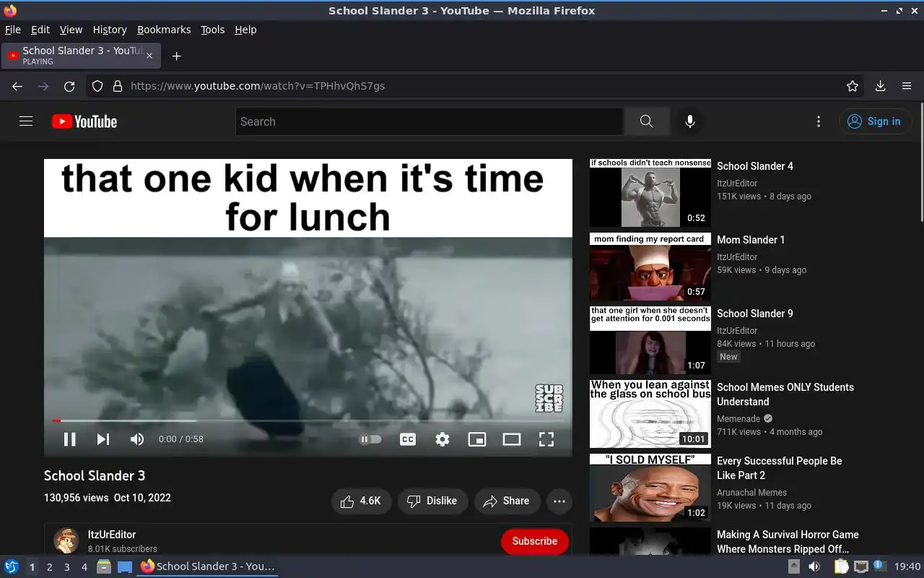This screenshot has width=924, height=578.
Task: Dislike this video
Action: (x=432, y=501)
